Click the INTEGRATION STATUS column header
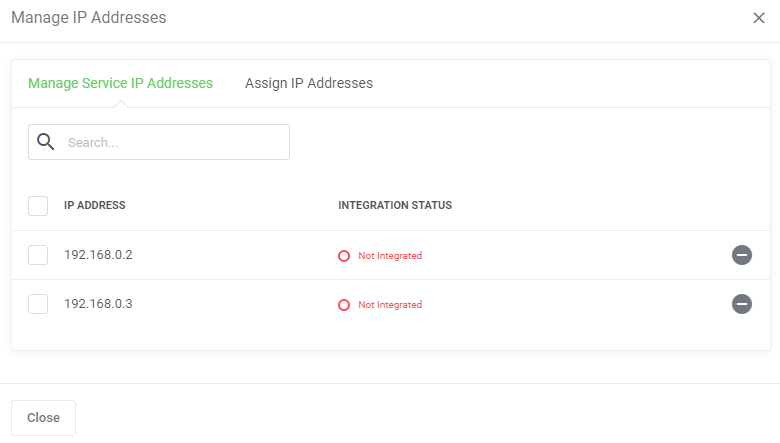The width and height of the screenshot is (780, 443). pyautogui.click(x=395, y=205)
